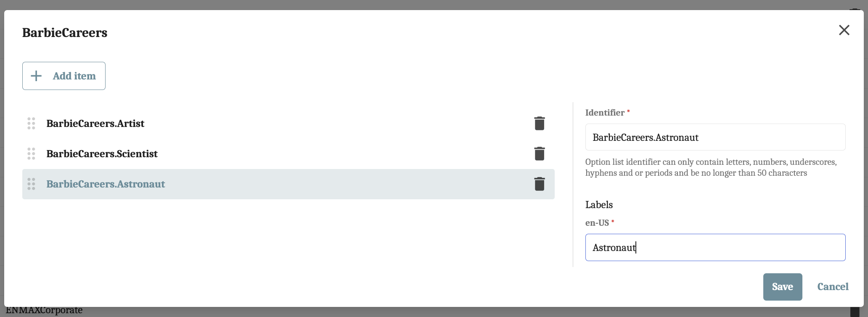Click the X to dismiss the dialog
The width and height of the screenshot is (868, 317).
[x=844, y=30]
